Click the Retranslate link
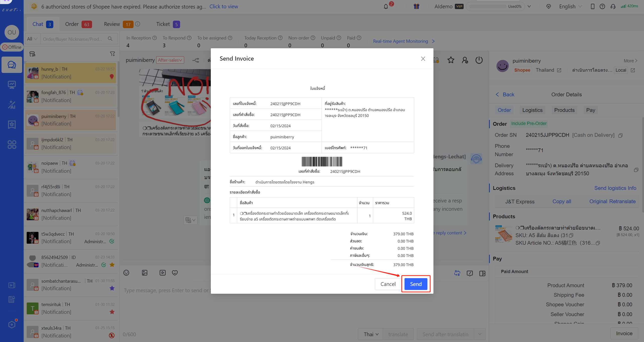The width and height of the screenshot is (644, 342). 622,201
